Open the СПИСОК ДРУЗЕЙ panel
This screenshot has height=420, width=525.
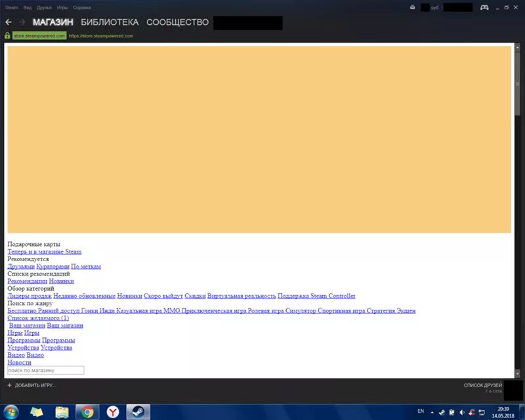pyautogui.click(x=483, y=385)
